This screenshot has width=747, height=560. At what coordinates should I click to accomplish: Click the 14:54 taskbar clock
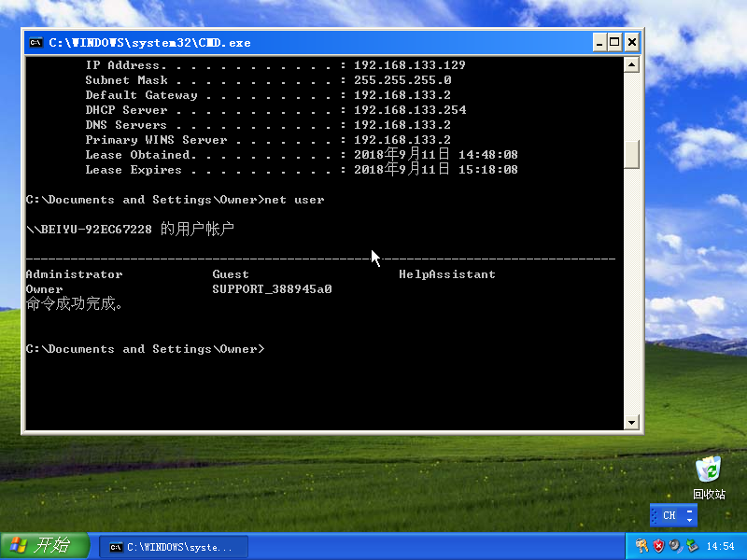(x=720, y=546)
